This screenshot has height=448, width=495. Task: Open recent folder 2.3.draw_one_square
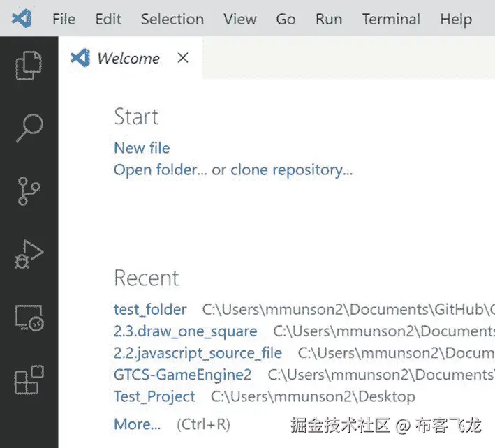[x=185, y=331]
